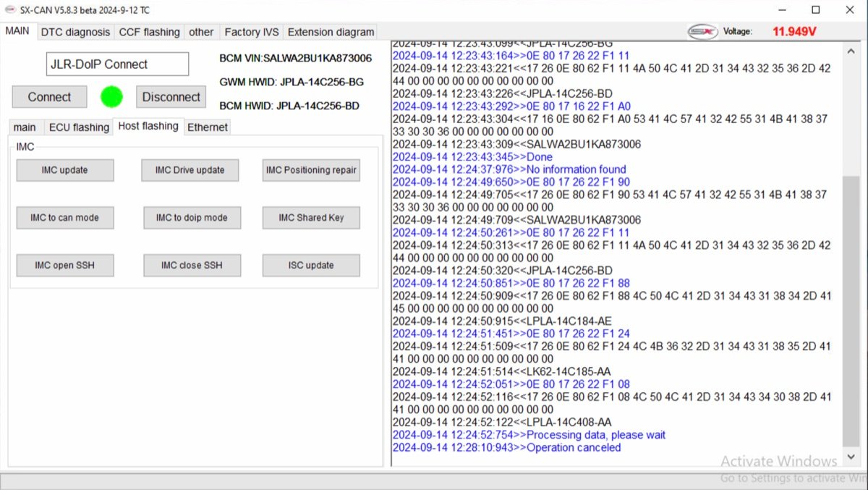This screenshot has width=868, height=490.
Task: Click the 'Operation canceled' log line
Action: pos(506,447)
